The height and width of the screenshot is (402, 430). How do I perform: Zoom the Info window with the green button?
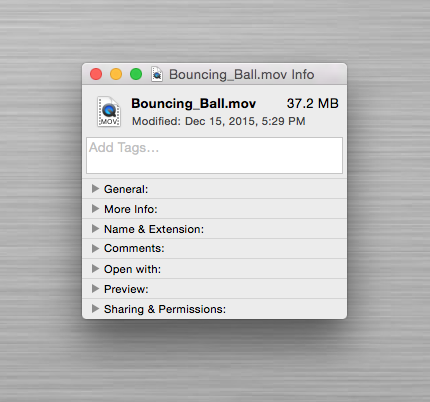136,74
